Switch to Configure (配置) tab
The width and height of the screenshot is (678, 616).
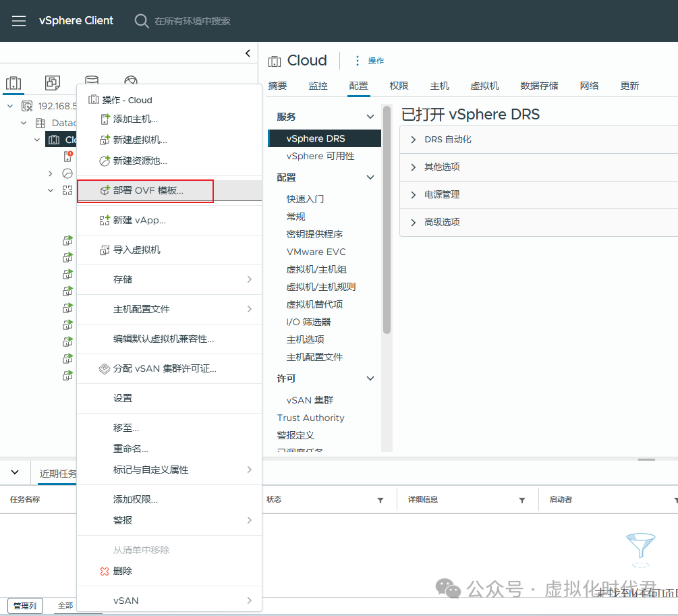358,86
